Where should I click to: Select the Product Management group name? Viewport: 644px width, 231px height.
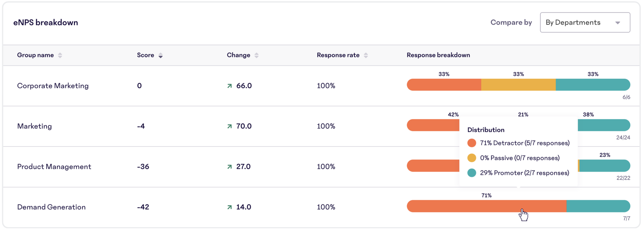click(x=54, y=167)
